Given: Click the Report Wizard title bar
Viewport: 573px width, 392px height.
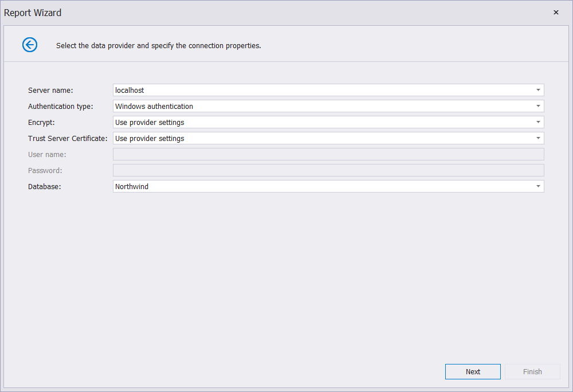Looking at the screenshot, I should tap(33, 13).
